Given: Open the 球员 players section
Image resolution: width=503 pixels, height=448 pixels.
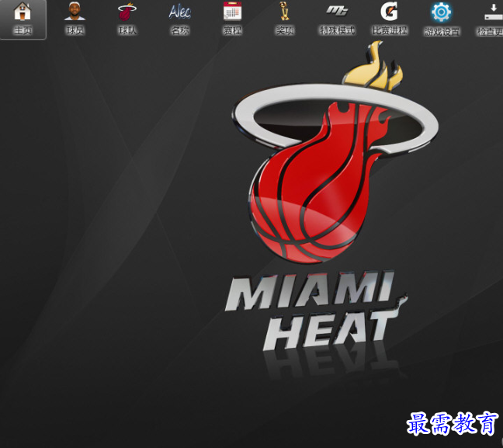Looking at the screenshot, I should 75,19.
